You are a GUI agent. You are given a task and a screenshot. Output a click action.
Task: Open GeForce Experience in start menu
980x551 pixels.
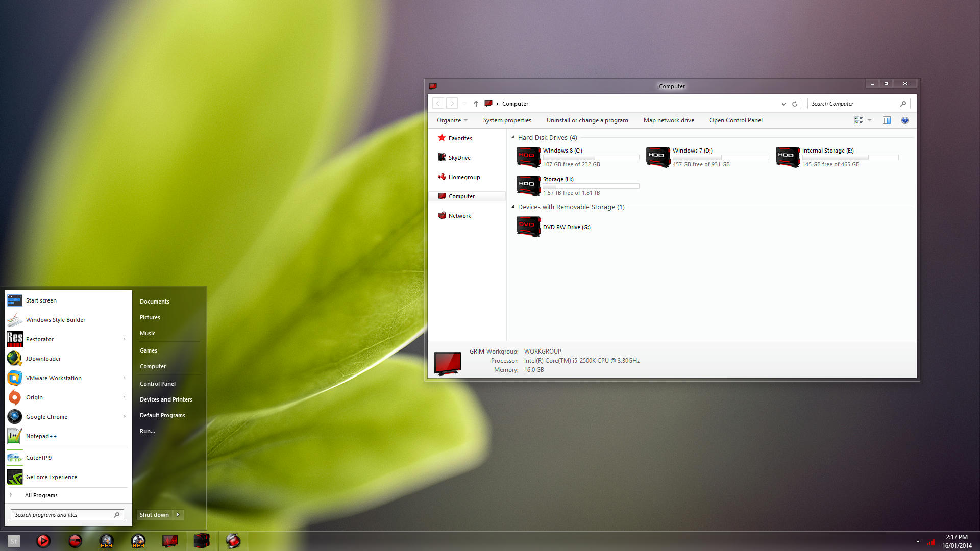51,477
